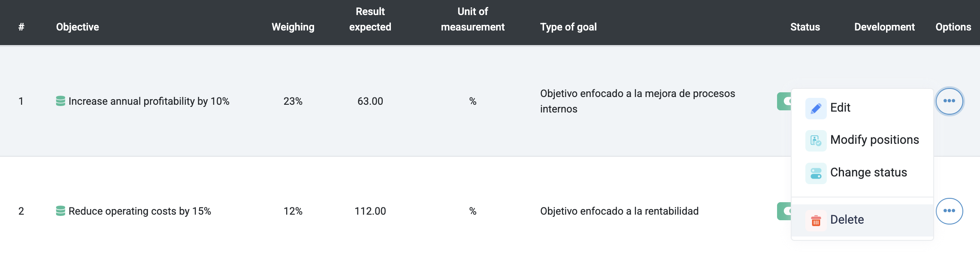
Task: Click the blue pencil Edit icon
Action: tap(816, 108)
